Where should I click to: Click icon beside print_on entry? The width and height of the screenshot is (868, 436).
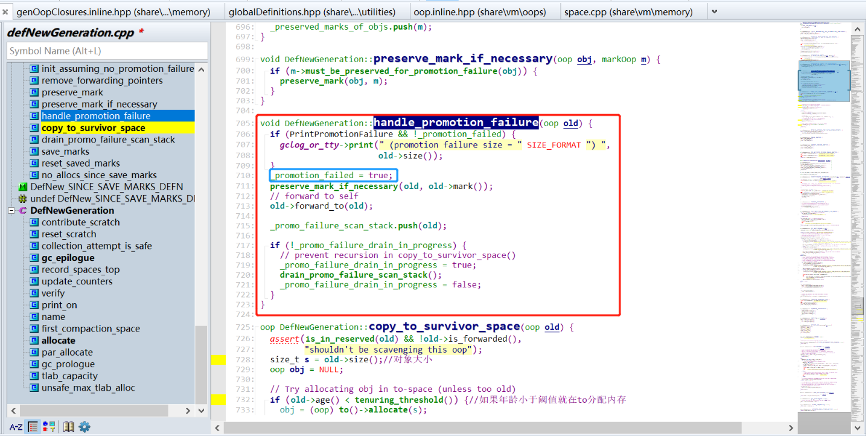point(34,305)
